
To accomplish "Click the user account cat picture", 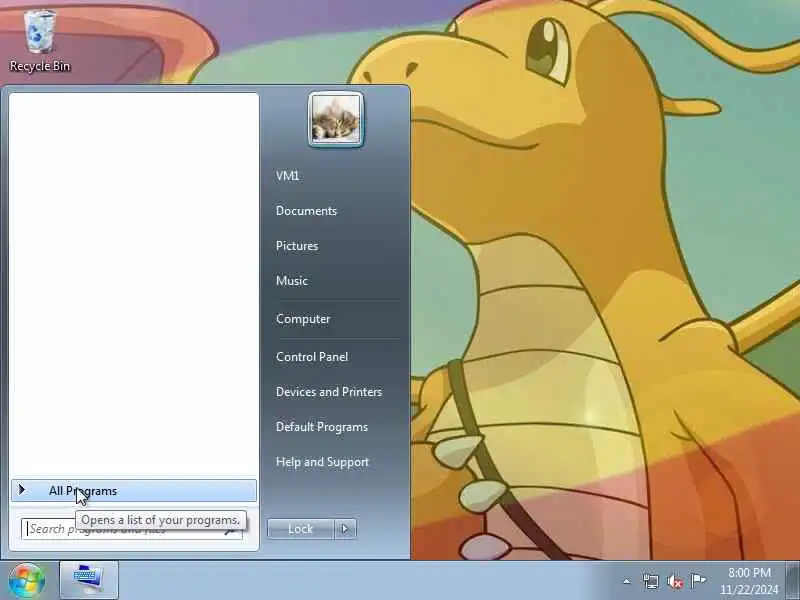I will click(x=336, y=120).
